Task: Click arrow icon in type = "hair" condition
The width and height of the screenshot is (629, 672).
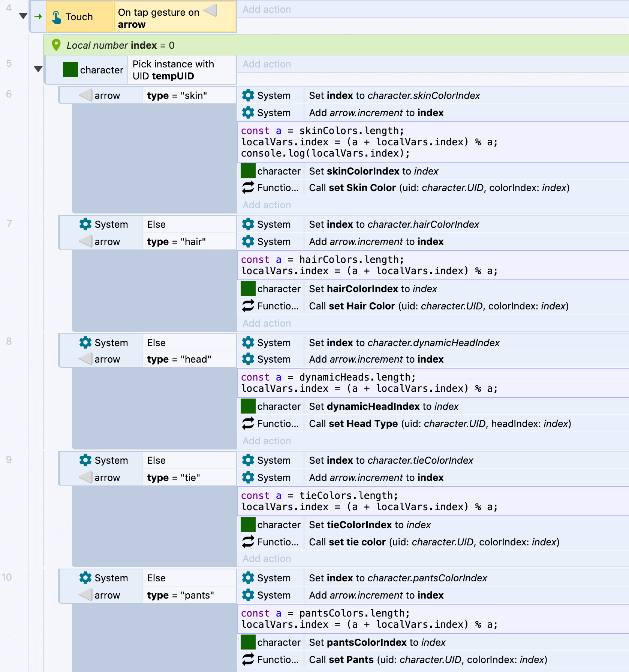Action: (x=85, y=241)
